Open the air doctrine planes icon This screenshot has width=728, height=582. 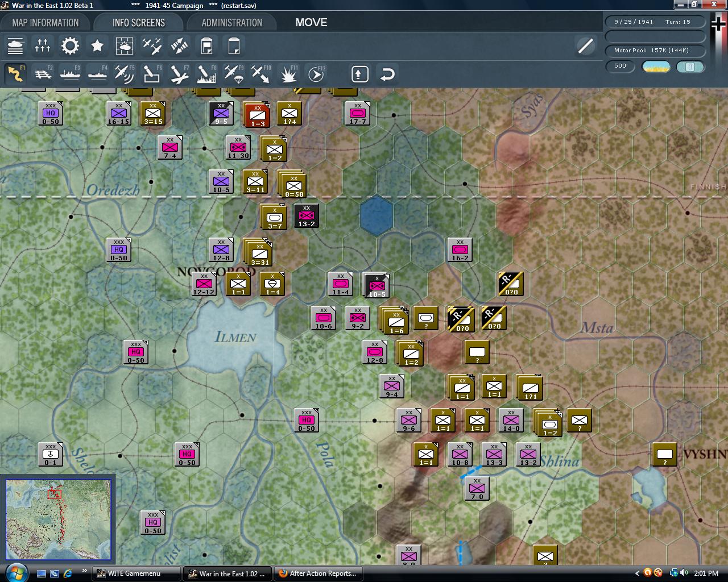coord(152,45)
